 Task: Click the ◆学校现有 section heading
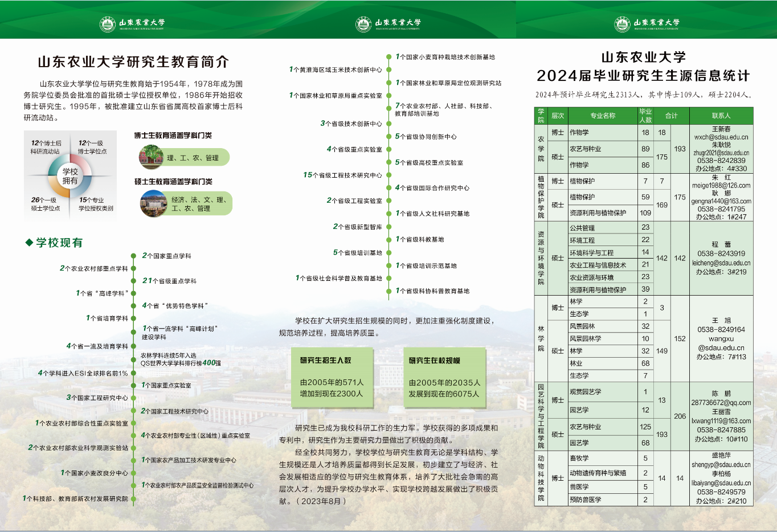54,243
